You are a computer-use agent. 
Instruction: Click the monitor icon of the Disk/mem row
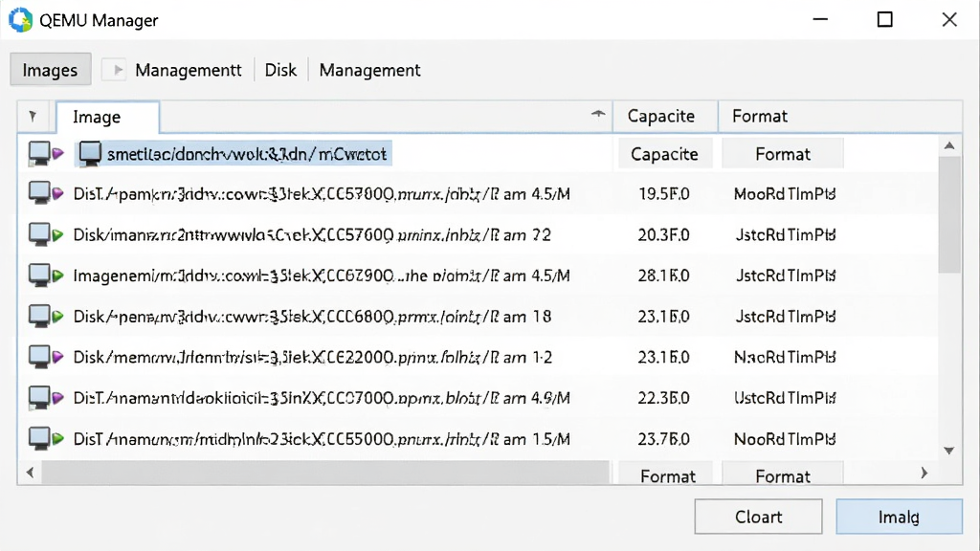click(38, 358)
